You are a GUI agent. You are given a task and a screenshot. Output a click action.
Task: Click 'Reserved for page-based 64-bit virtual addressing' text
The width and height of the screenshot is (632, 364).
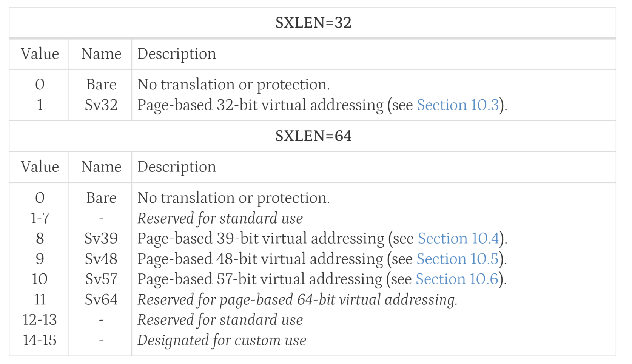298,299
